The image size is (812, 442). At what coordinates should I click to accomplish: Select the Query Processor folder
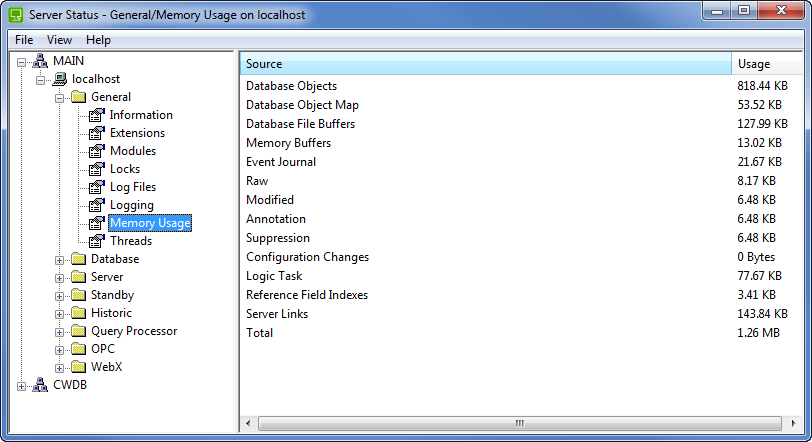pyautogui.click(x=134, y=331)
